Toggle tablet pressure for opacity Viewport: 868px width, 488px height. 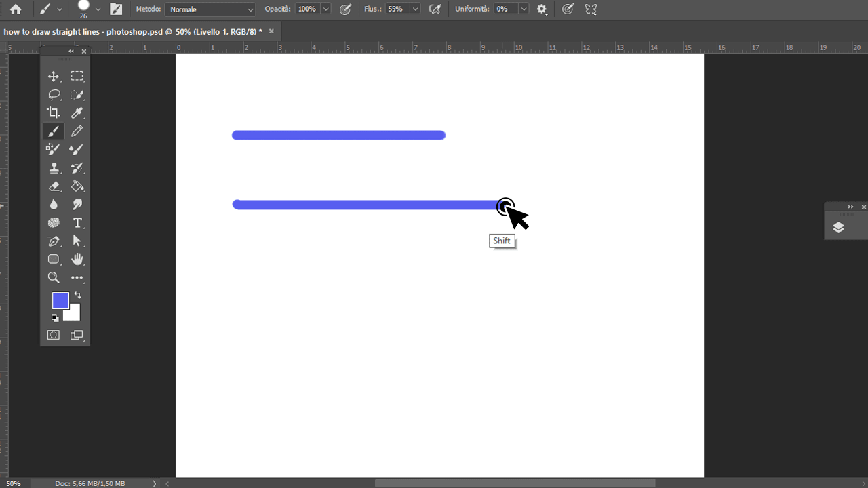coord(345,9)
